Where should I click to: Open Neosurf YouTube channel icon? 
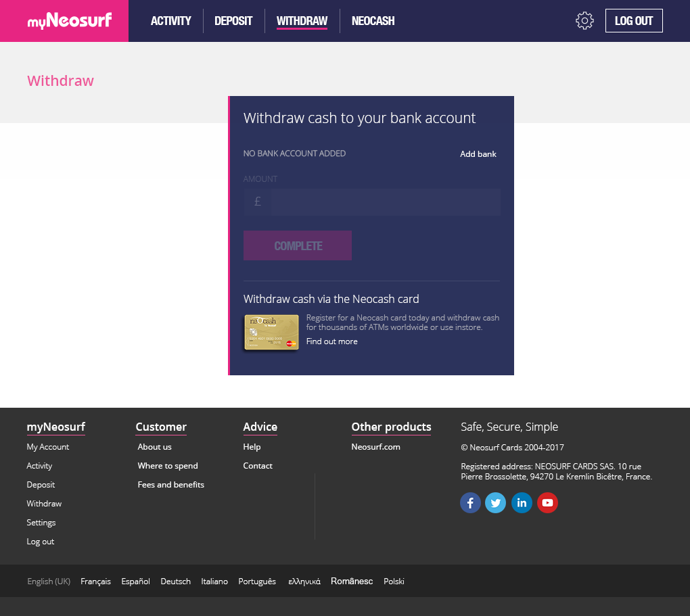coord(547,502)
